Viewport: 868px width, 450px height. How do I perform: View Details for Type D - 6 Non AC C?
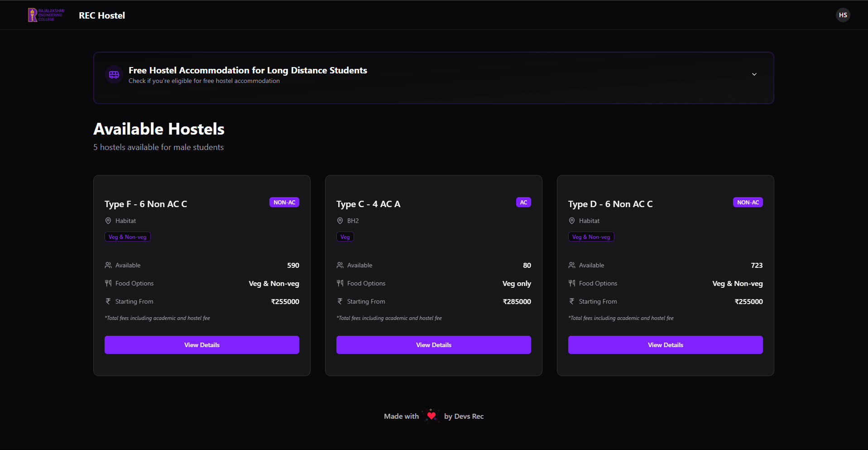(x=665, y=344)
